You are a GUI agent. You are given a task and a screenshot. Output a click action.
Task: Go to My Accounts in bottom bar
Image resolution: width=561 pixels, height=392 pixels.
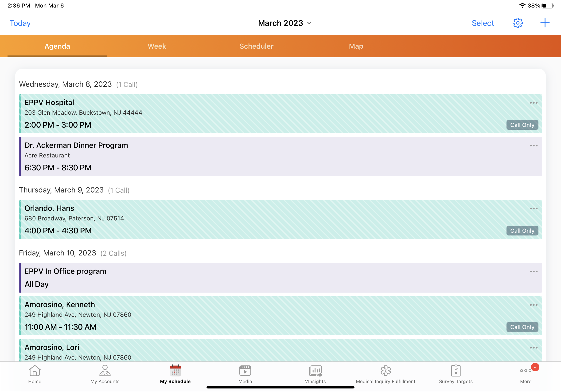pyautogui.click(x=105, y=374)
